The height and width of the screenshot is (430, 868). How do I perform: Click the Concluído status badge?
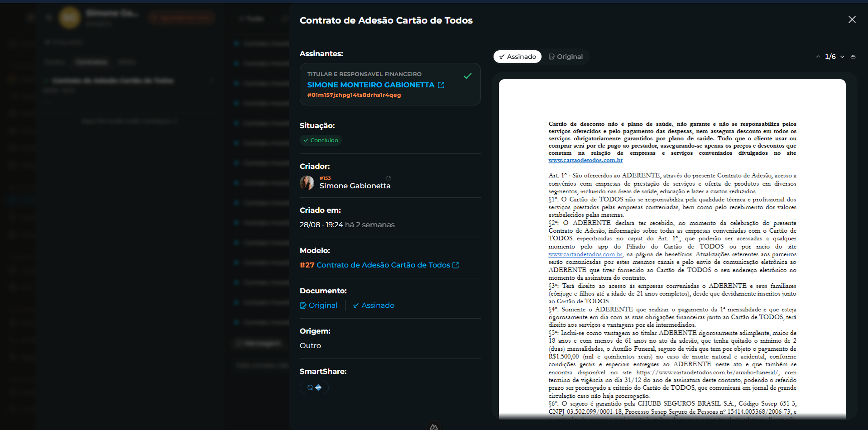321,140
